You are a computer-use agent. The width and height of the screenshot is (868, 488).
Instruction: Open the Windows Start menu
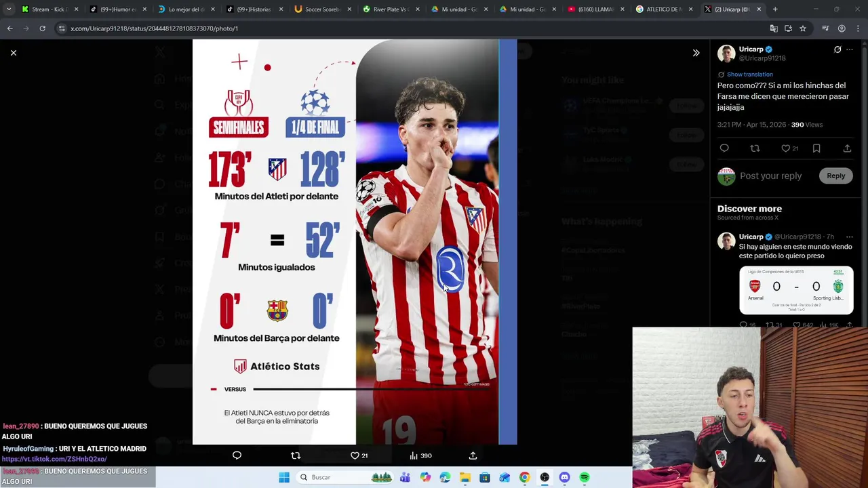tap(284, 477)
